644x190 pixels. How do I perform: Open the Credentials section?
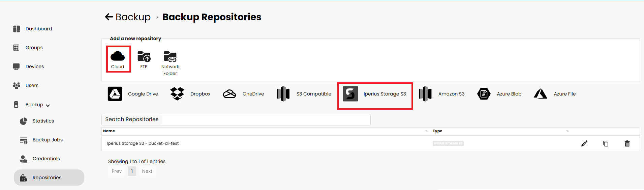46,159
